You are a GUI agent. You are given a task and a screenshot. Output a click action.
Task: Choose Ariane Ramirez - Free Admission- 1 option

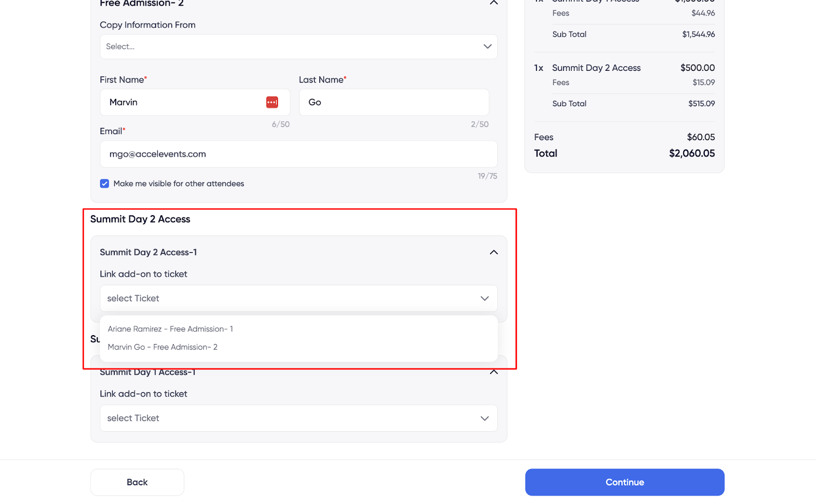pyautogui.click(x=170, y=329)
